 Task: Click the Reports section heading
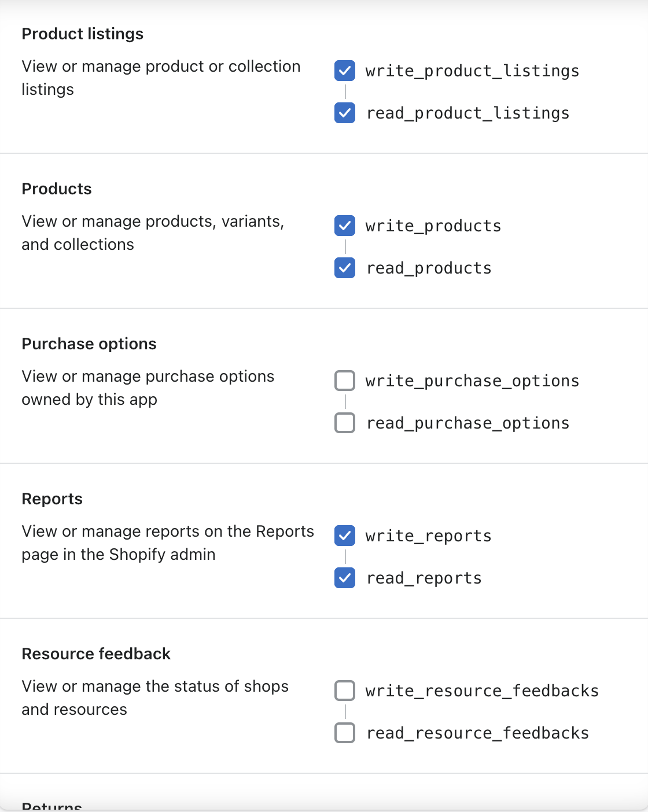[x=52, y=499]
